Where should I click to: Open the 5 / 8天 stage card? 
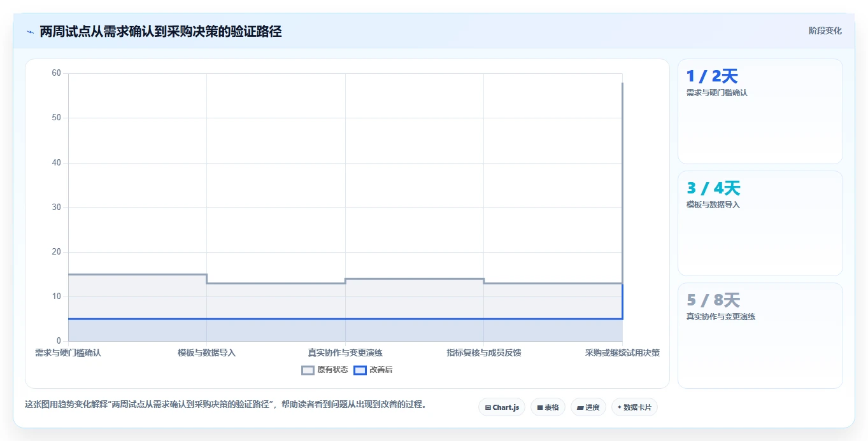[760, 335]
